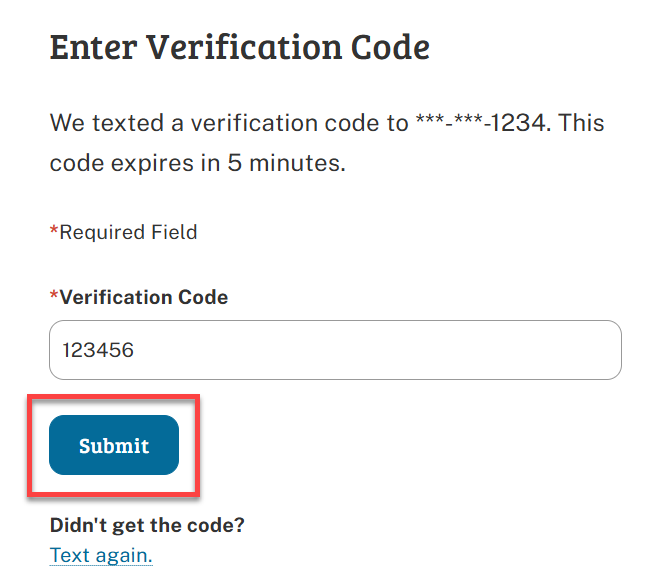Click the "Enter Verification Code" heading

click(x=239, y=47)
